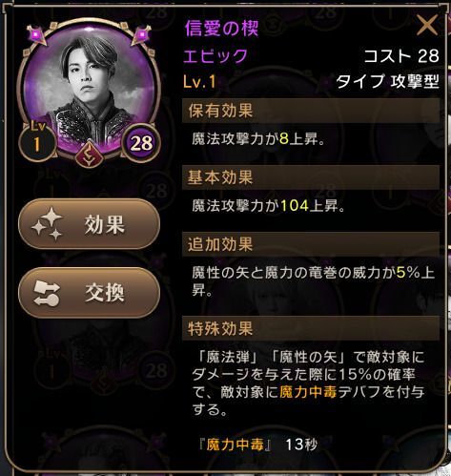Click the 『魔力中毒』 13秒 duration entry

point(257,445)
